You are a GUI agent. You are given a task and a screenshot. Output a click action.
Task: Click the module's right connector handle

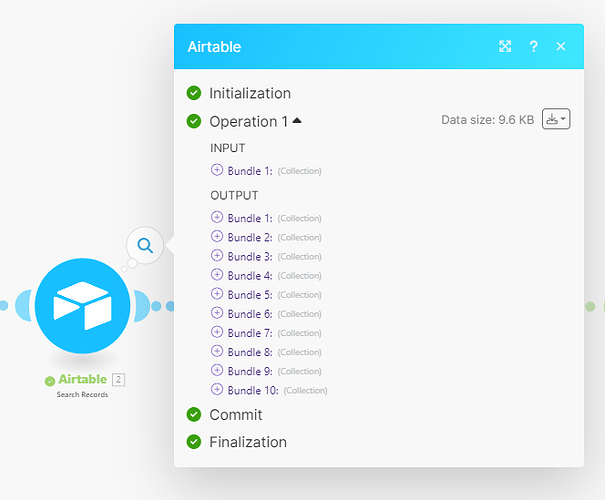click(142, 306)
